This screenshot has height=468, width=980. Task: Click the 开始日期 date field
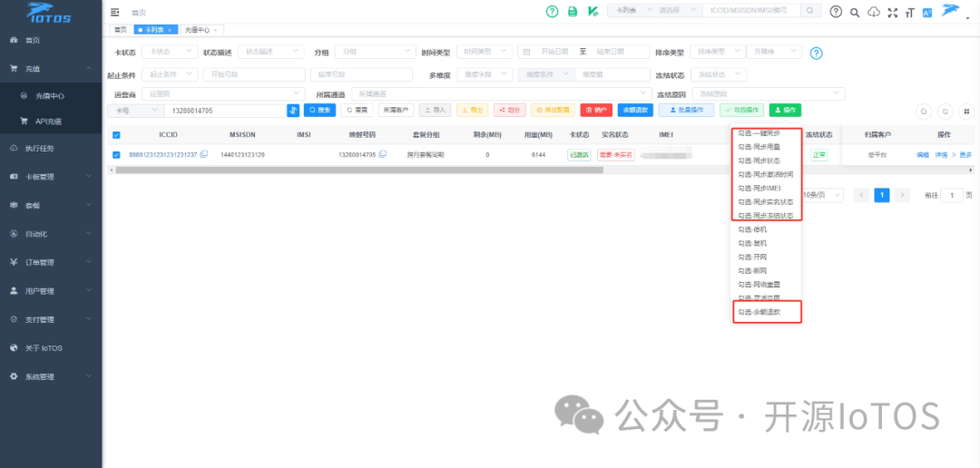(x=554, y=52)
